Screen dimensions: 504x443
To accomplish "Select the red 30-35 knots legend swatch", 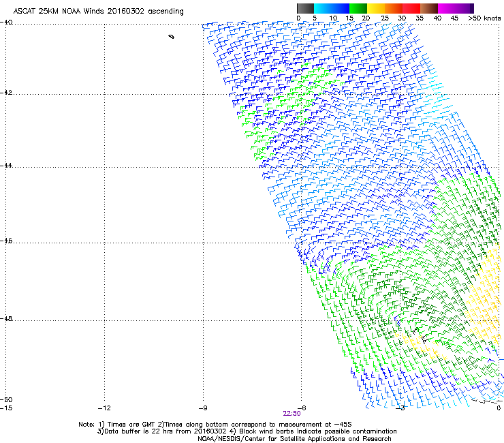I will tap(411, 8).
